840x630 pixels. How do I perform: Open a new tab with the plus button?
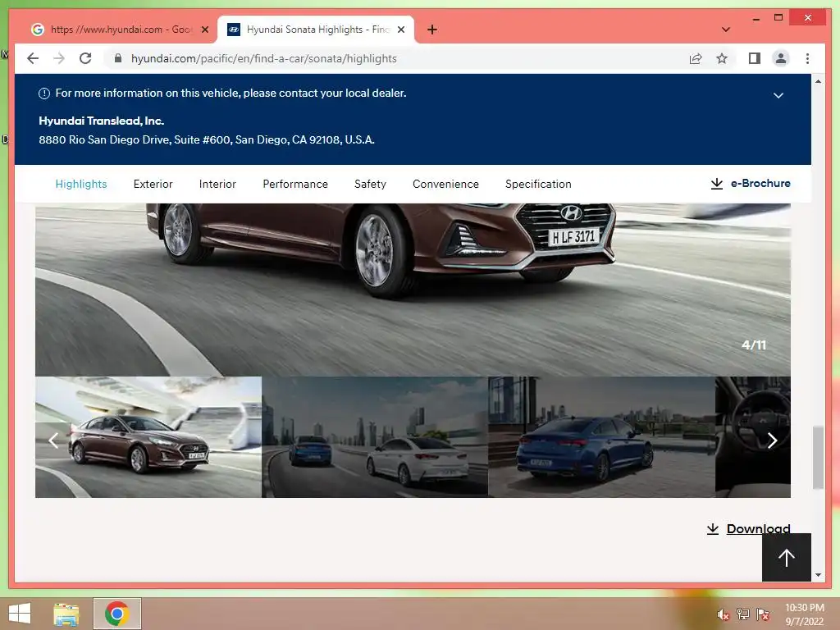pyautogui.click(x=432, y=30)
